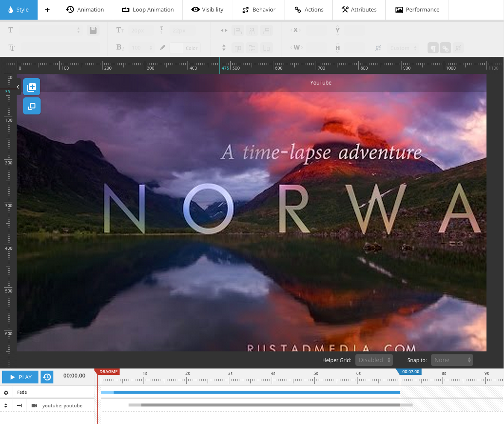Open the Snap to dropdown

451,360
